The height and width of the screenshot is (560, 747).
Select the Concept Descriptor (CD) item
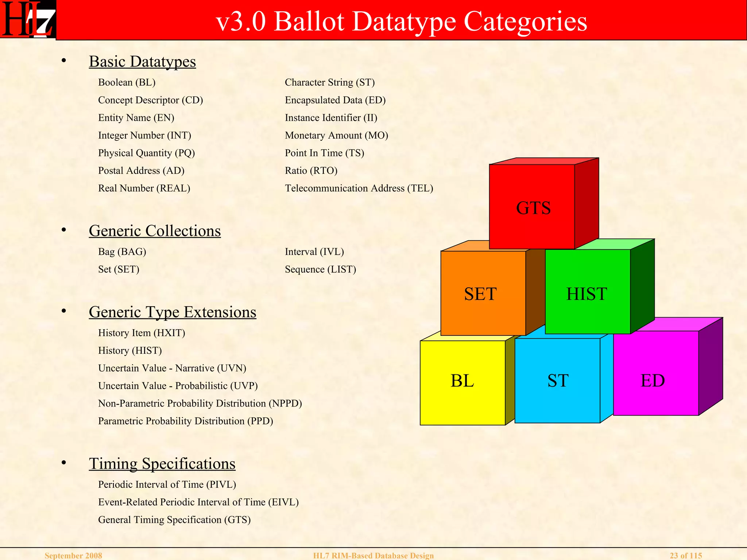tap(150, 100)
